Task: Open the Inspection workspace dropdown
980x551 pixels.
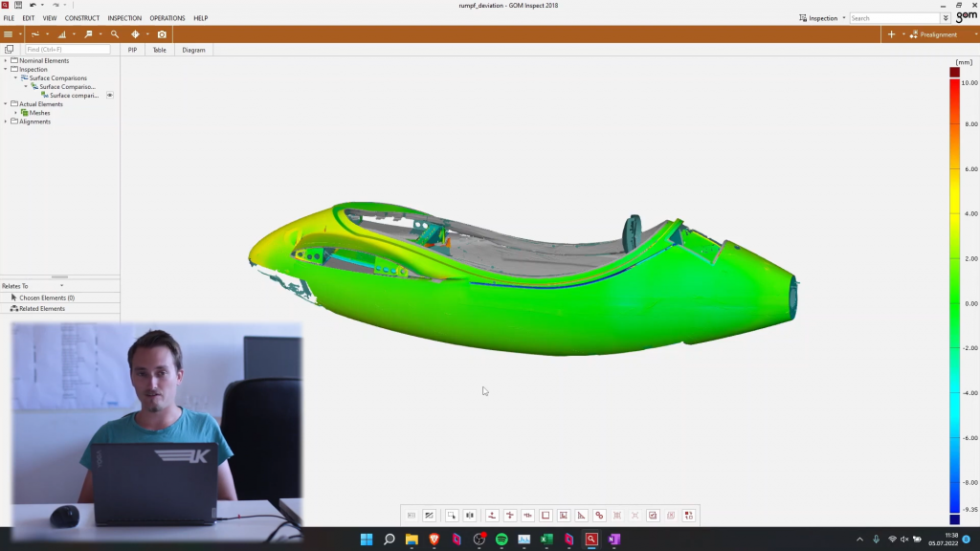Action: [823, 18]
